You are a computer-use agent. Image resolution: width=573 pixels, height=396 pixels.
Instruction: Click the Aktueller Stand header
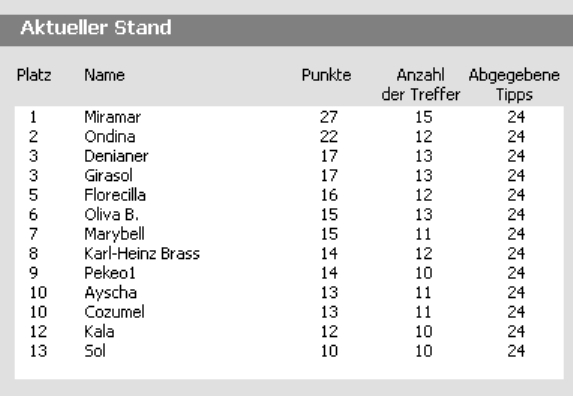pos(96,28)
